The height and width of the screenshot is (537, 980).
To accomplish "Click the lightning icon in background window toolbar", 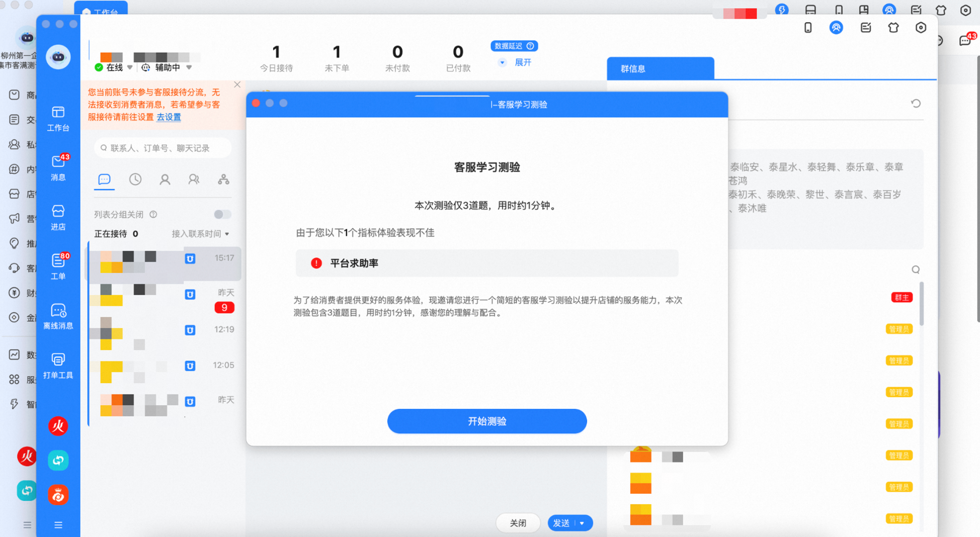I will (782, 10).
